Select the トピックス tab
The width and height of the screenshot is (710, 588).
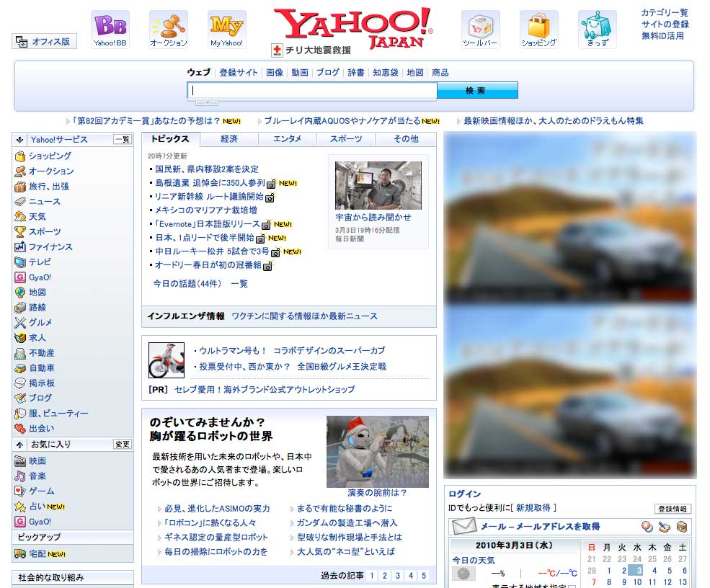coord(170,139)
